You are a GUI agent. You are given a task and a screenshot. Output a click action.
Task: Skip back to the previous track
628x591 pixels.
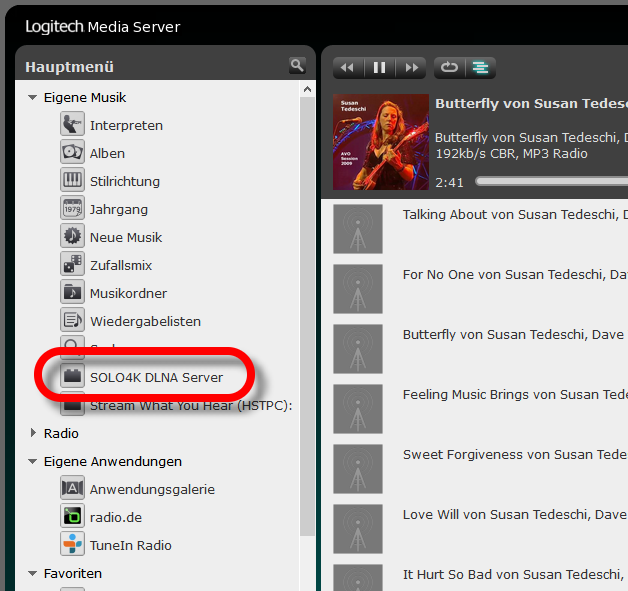click(x=348, y=68)
